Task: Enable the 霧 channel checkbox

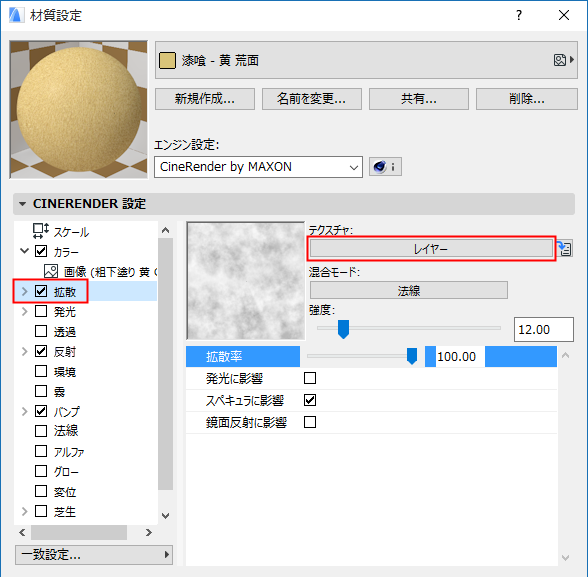Action: 41,391
